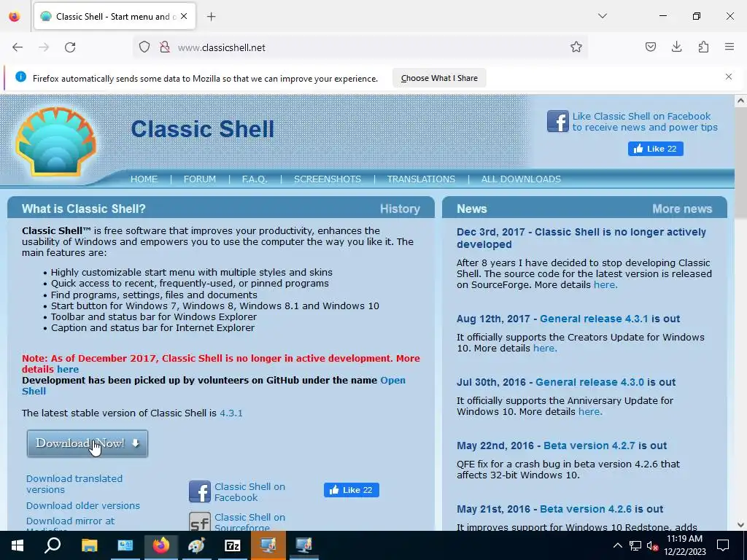
Task: Open the Downloads panel arrow icon
Action: 676,47
